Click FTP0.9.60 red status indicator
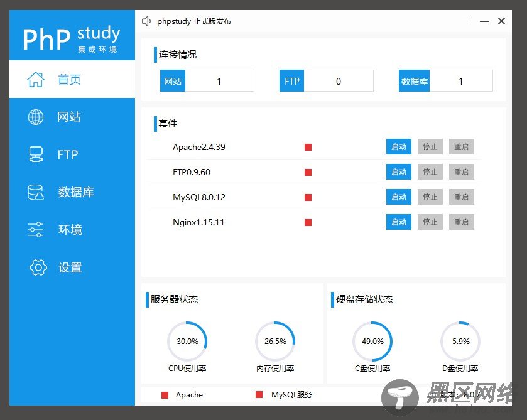This screenshot has height=420, width=527. pos(308,173)
